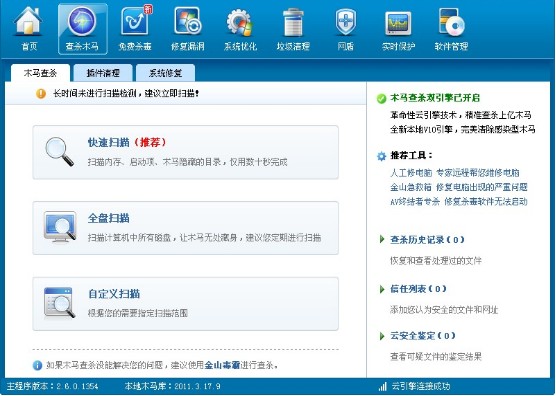Image resolution: width=556 pixels, height=396 pixels.
Task: Open 软件管理 software manager icon
Action: pos(451,29)
